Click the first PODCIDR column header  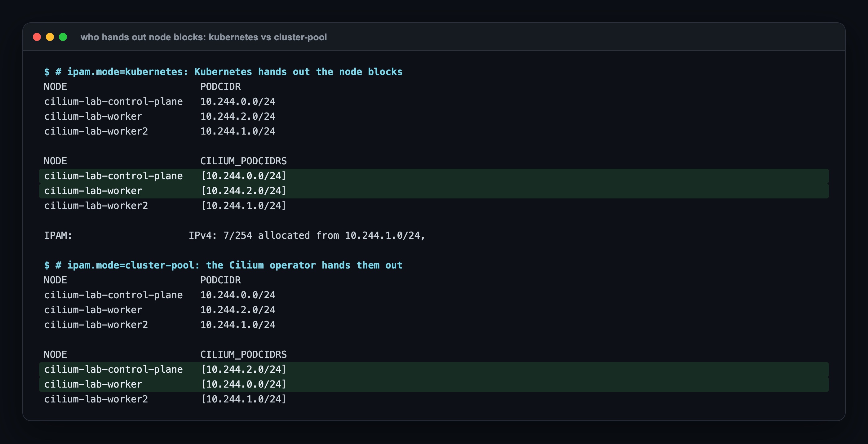point(220,87)
